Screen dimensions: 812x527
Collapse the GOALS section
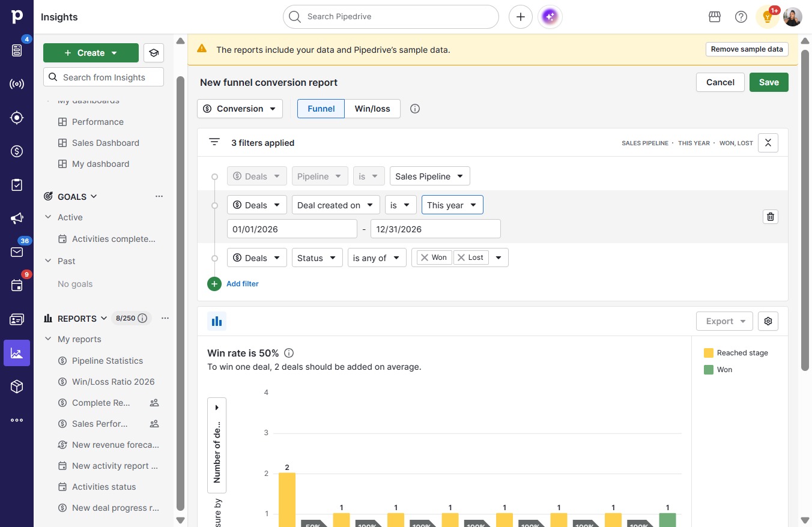pos(94,196)
